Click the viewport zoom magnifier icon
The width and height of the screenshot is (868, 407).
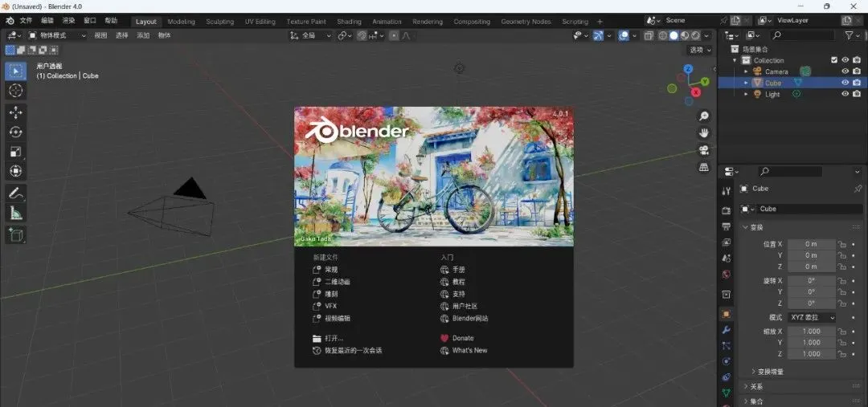click(704, 116)
